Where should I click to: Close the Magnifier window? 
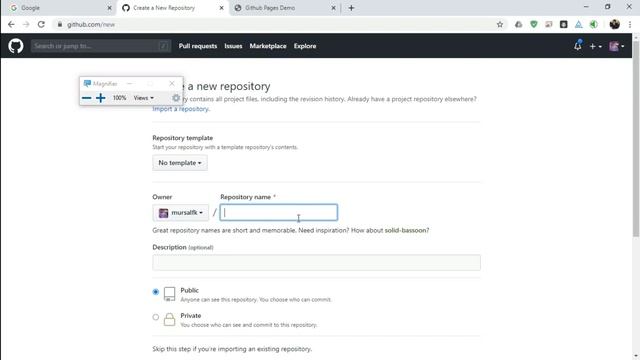pos(172,83)
